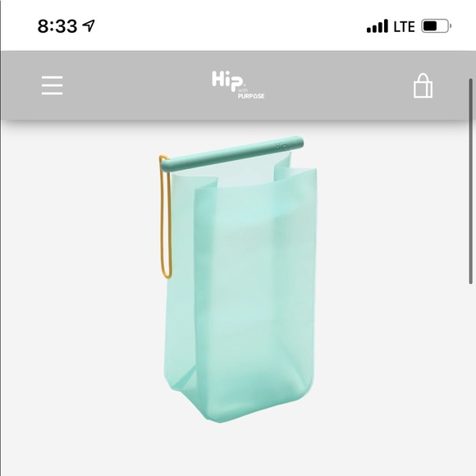Open the shopping bag cart

point(423,85)
